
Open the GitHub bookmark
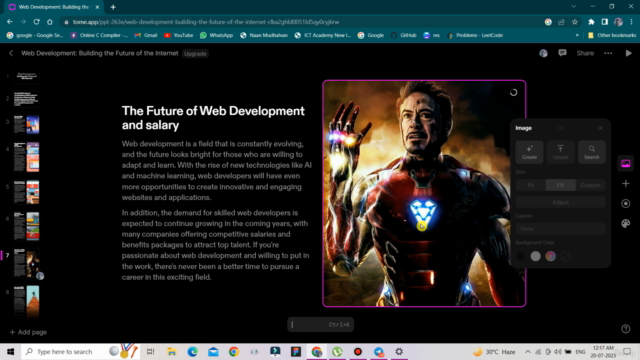pyautogui.click(x=404, y=35)
